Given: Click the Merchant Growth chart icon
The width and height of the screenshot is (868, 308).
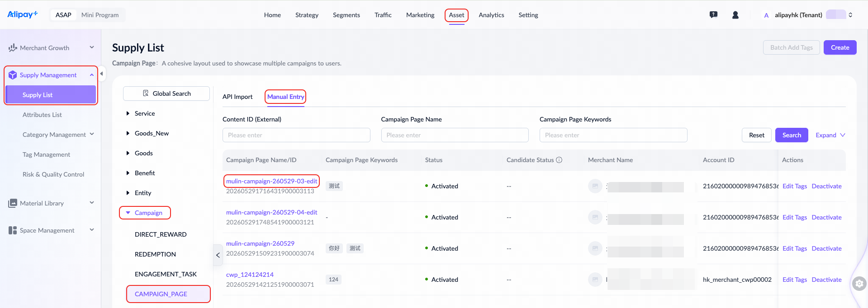Looking at the screenshot, I should pyautogui.click(x=13, y=47).
